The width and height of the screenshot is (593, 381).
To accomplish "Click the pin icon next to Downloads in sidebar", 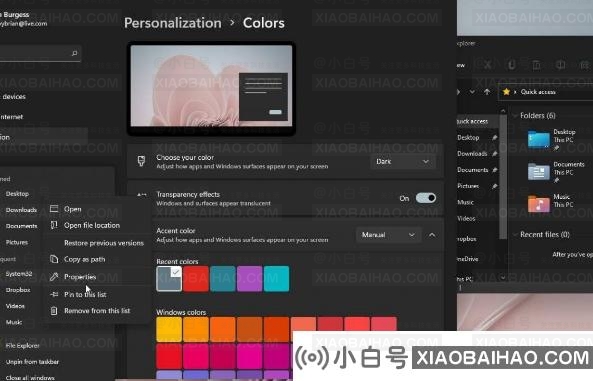I will (495, 154).
